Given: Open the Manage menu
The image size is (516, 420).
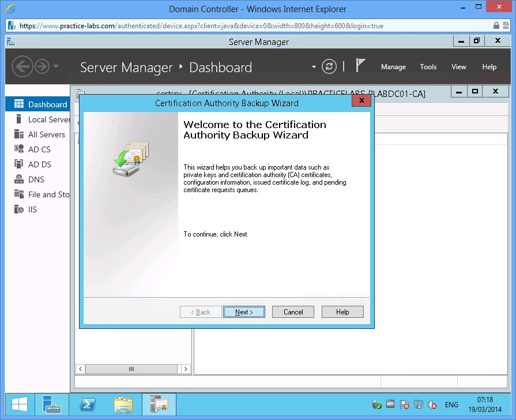Looking at the screenshot, I should coord(393,67).
